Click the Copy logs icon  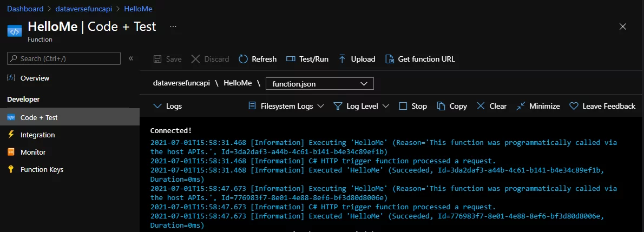[441, 106]
